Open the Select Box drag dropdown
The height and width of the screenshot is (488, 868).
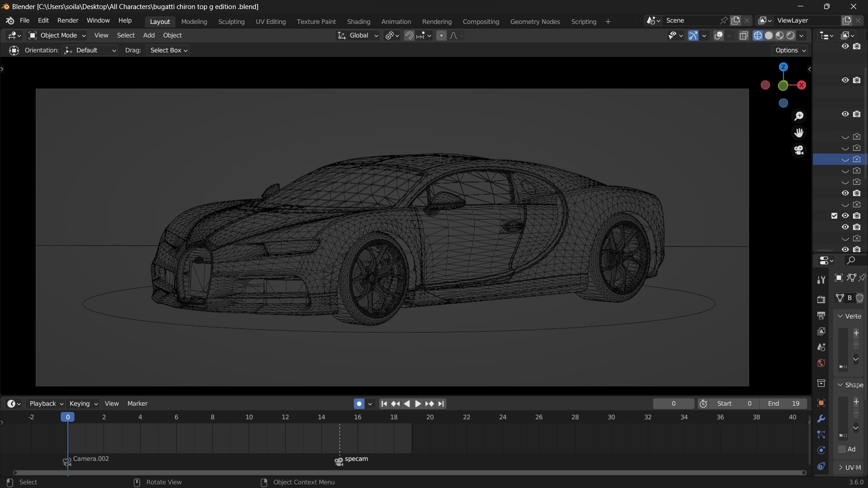pos(168,50)
